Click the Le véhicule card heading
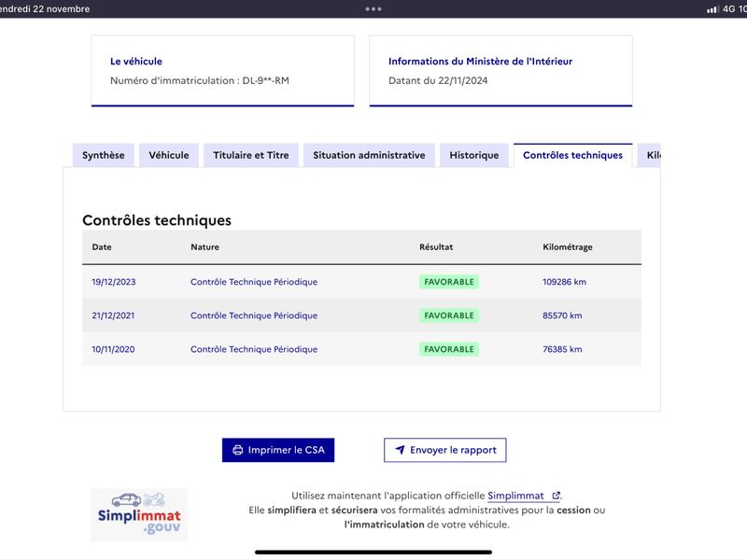Screen dimensions: 747x560 [136, 62]
